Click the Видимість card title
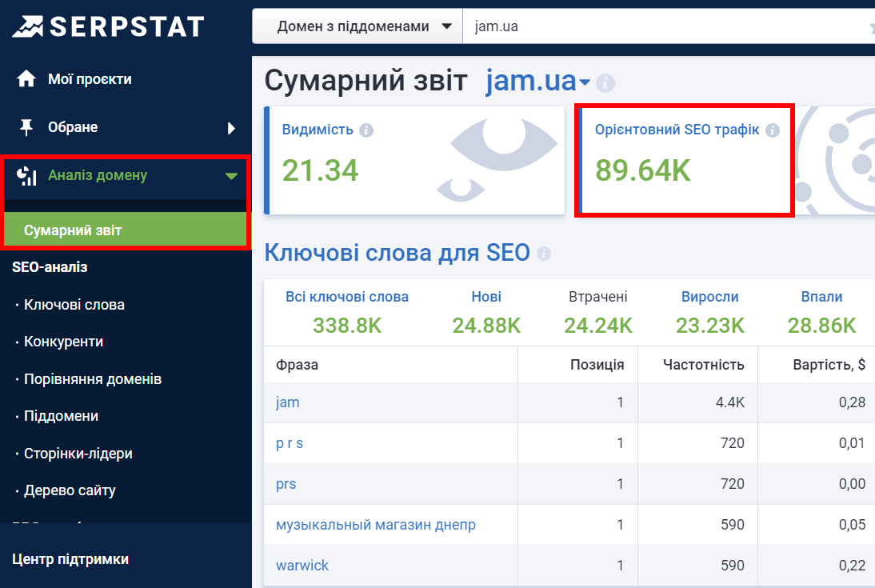This screenshot has width=875, height=588. tap(318, 130)
